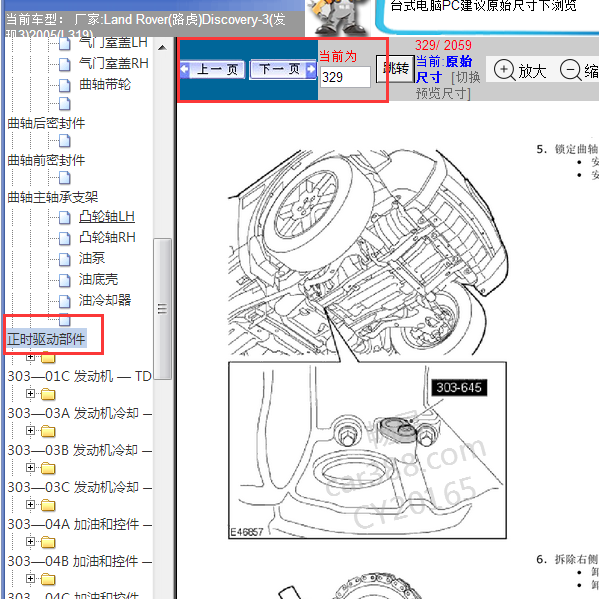Click the 缩小 zoom out magnifier icon

point(570,70)
